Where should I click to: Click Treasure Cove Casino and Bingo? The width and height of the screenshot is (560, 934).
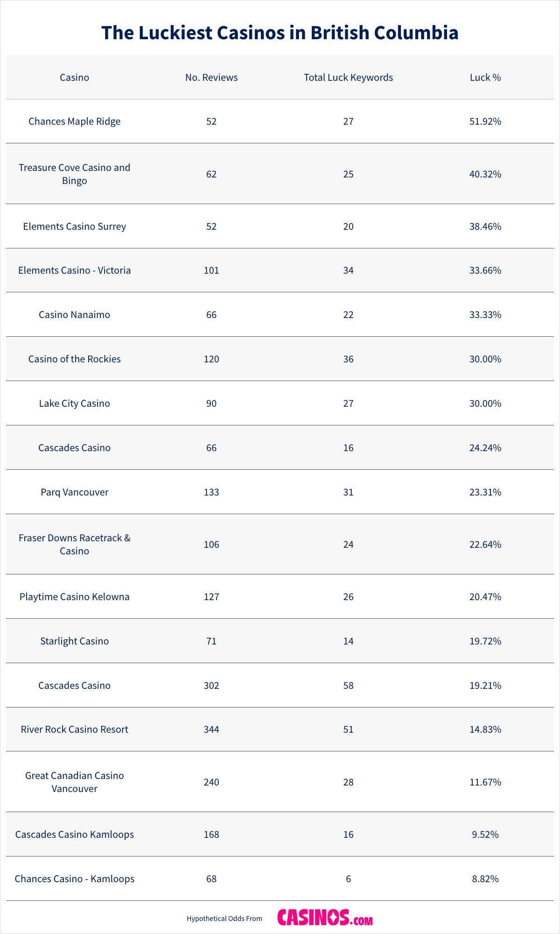74,174
